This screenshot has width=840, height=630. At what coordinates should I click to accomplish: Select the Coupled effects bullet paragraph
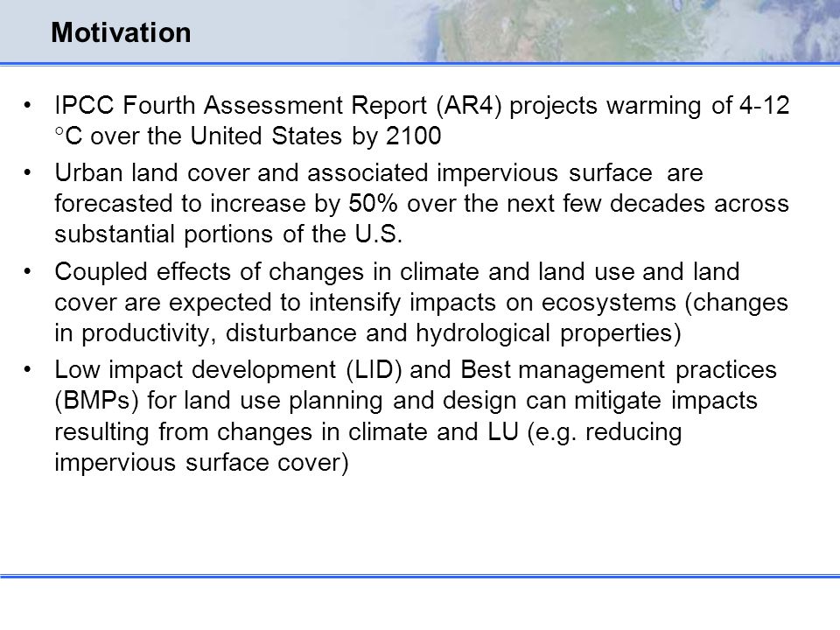click(x=422, y=302)
